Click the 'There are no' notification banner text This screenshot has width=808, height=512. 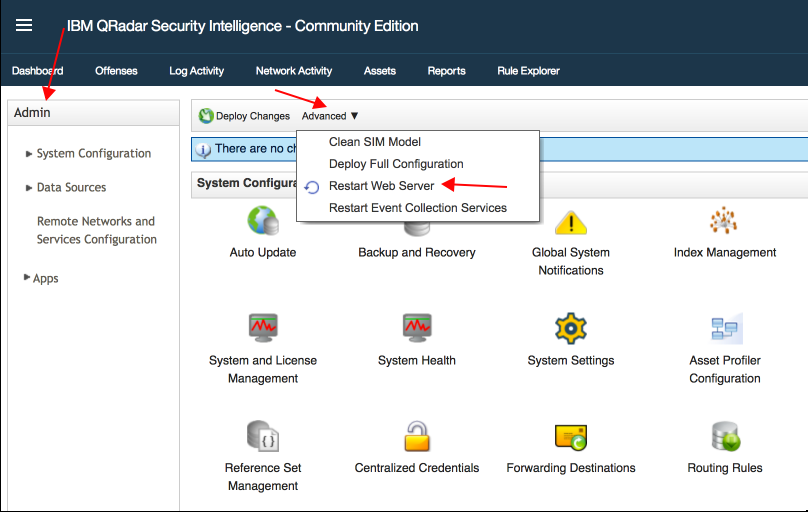[x=256, y=149]
